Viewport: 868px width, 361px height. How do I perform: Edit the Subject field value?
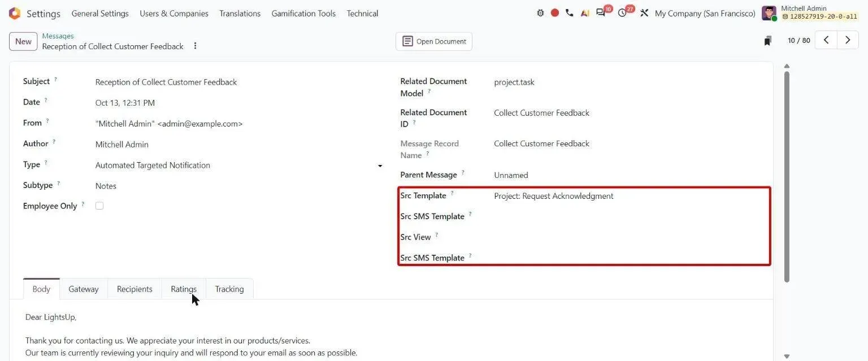tap(240, 82)
